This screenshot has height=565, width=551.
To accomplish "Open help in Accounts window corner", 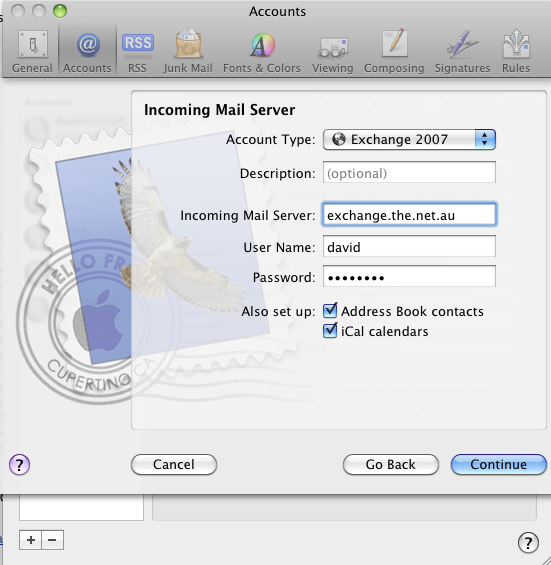I will (x=528, y=542).
